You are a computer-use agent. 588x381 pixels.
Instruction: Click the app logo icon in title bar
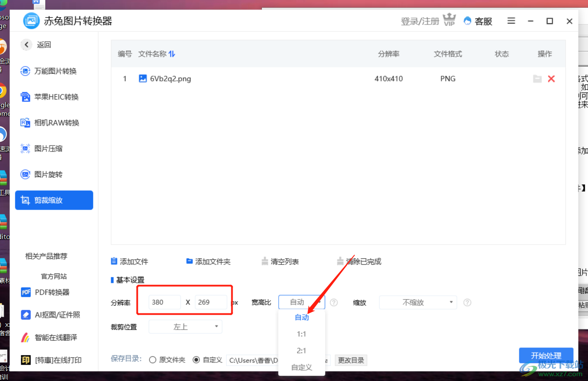[x=31, y=21]
